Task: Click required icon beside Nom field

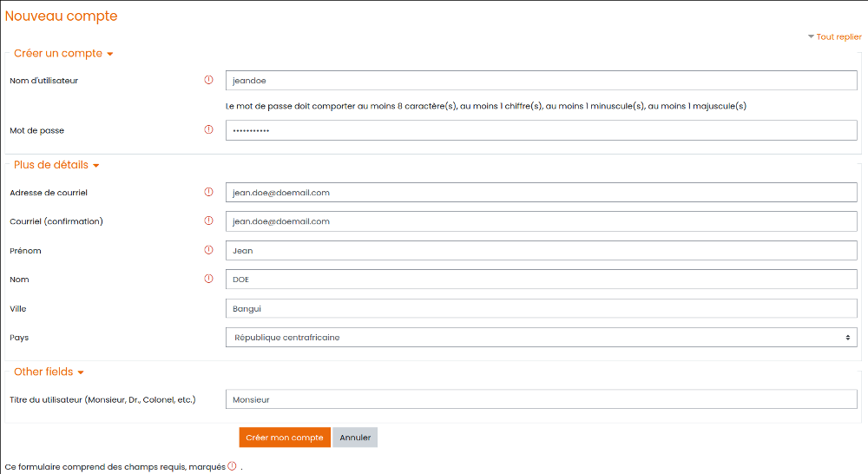Action: click(x=208, y=279)
